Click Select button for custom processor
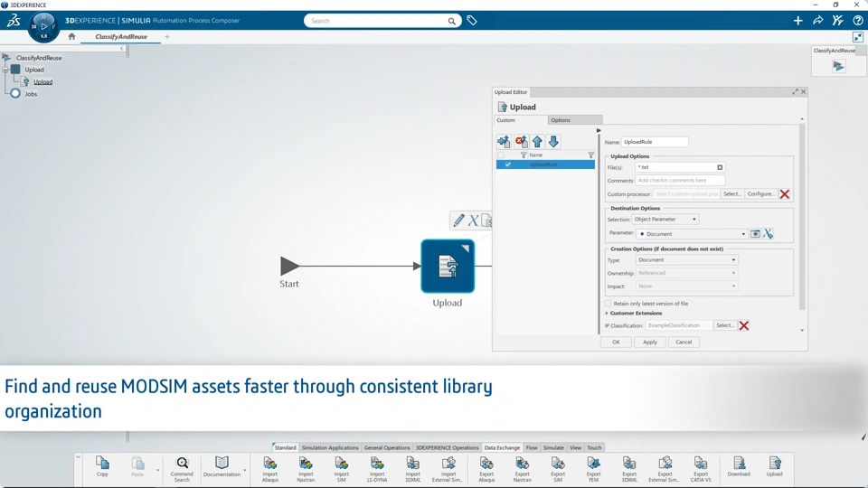This screenshot has height=488, width=868. (x=731, y=194)
